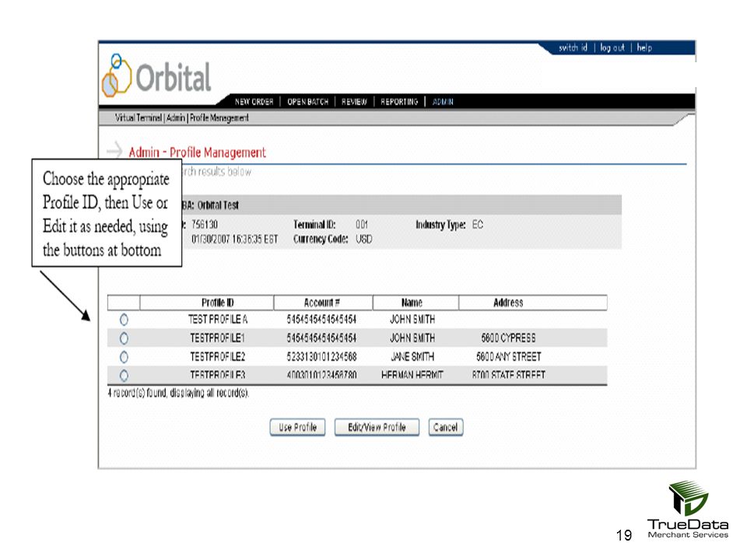Sort by the Name column header

pos(416,303)
